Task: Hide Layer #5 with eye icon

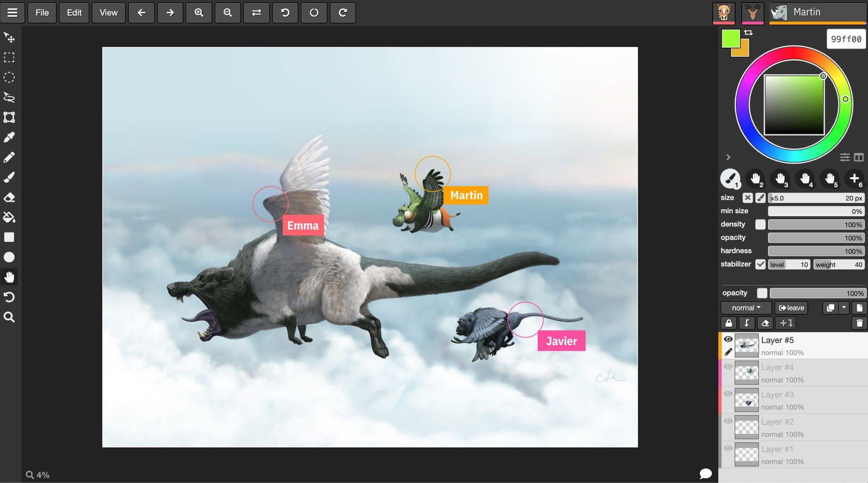Action: point(728,339)
